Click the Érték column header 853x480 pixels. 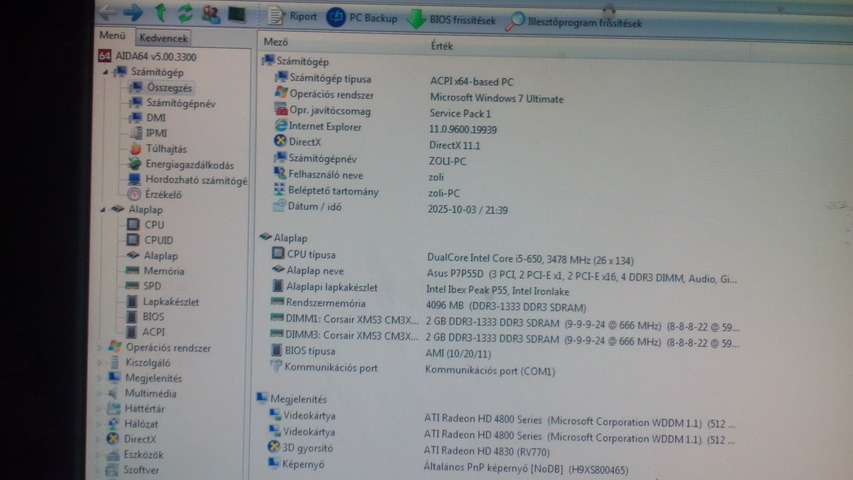click(442, 46)
